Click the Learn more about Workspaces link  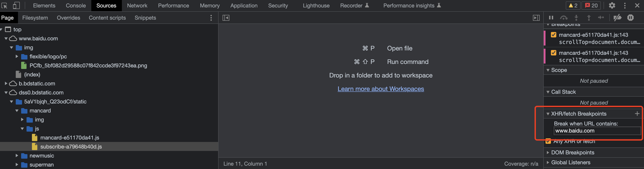click(x=380, y=89)
